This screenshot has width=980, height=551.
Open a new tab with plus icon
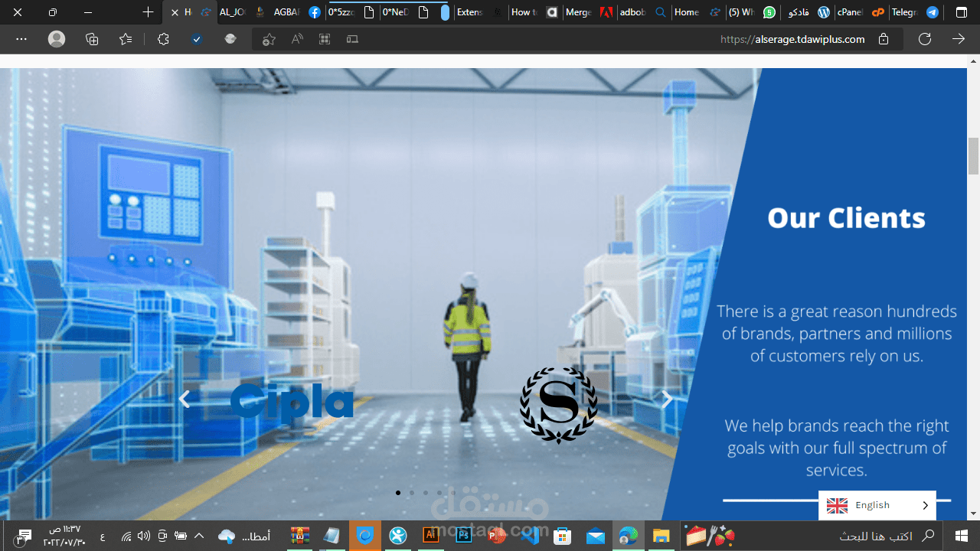point(149,12)
